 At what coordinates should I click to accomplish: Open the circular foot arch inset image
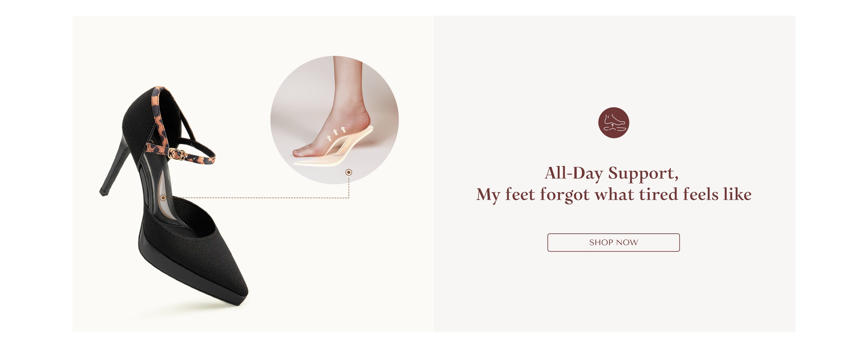[x=334, y=120]
